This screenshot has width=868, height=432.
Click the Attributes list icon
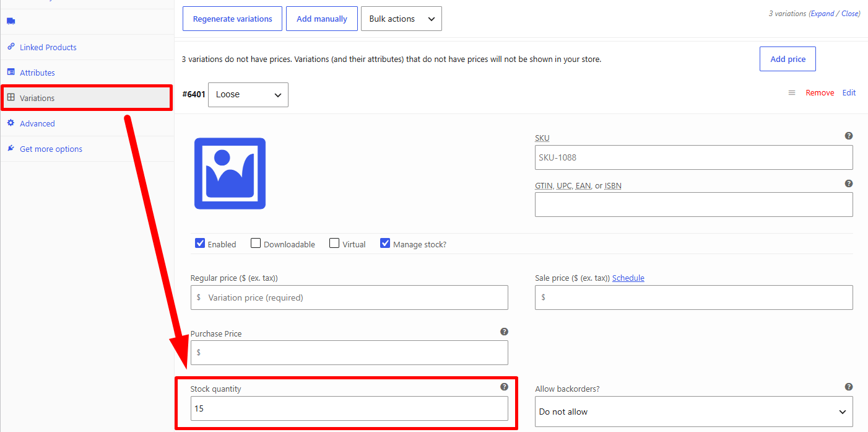tap(11, 72)
